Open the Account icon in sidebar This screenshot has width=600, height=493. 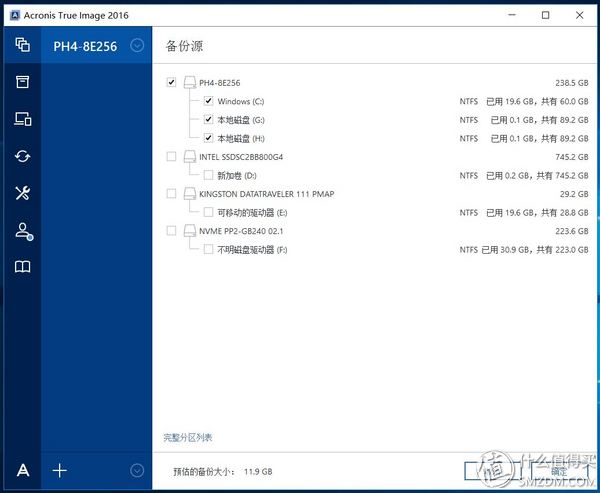click(x=24, y=231)
